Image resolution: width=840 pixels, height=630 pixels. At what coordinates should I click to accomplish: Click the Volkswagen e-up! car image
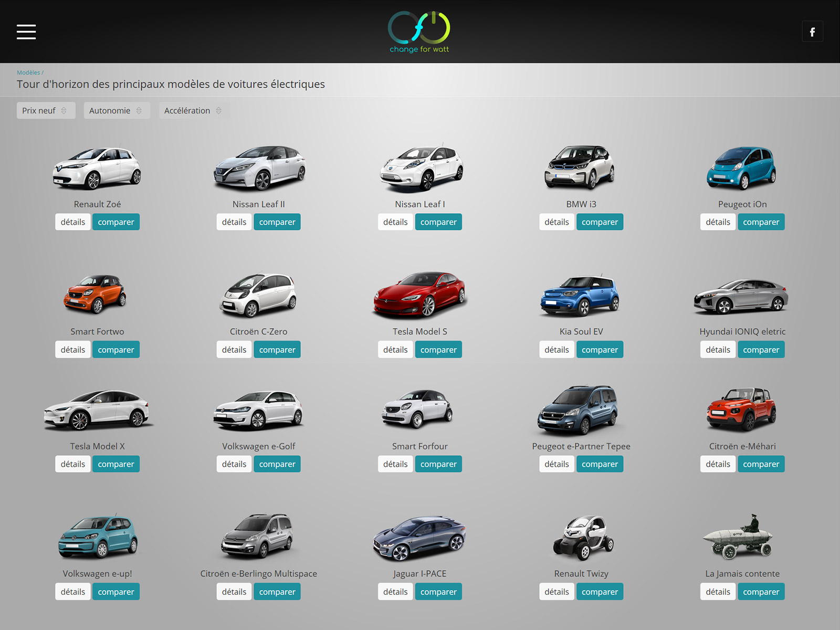click(98, 537)
